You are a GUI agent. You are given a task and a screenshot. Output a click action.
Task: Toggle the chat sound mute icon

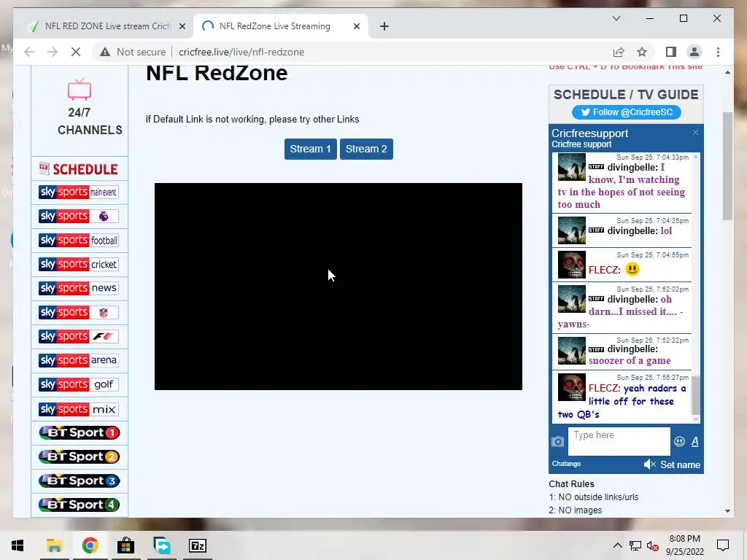[650, 464]
